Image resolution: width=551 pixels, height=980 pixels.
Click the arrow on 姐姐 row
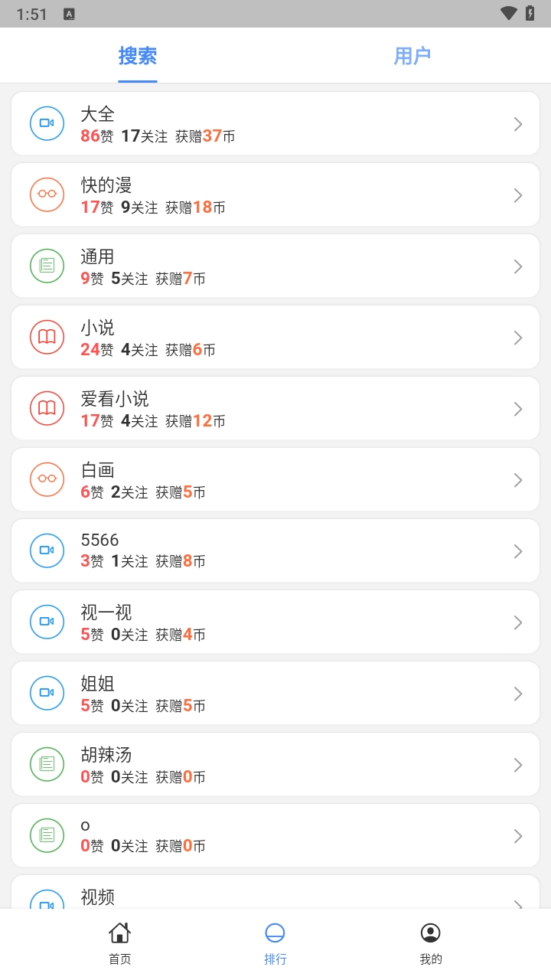tap(518, 694)
